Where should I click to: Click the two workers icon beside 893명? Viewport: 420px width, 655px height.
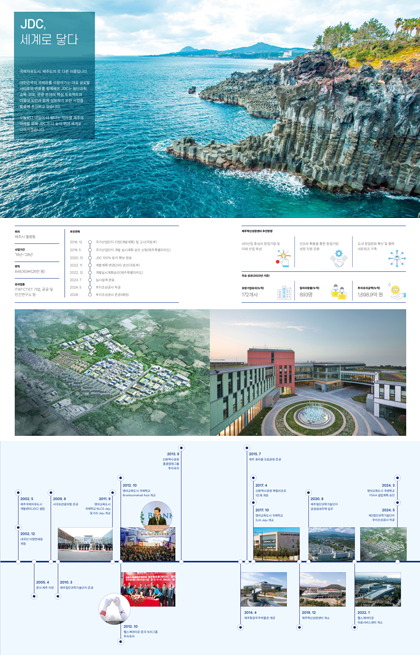[339, 292]
